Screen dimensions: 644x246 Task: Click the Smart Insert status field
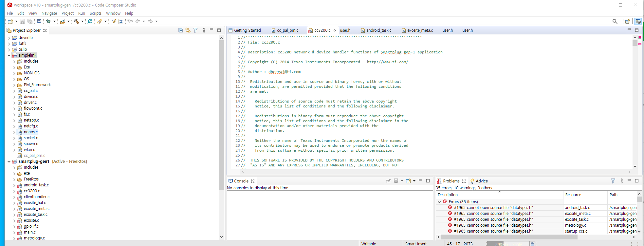[x=416, y=244]
